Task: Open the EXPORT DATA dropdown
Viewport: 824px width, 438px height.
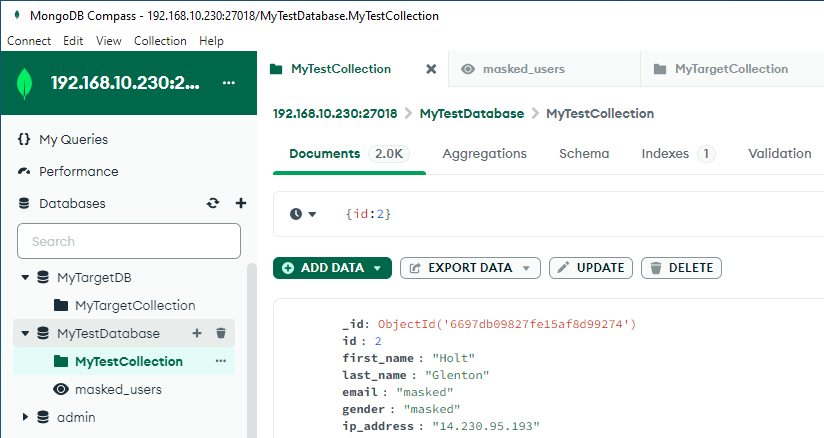Action: 470,268
